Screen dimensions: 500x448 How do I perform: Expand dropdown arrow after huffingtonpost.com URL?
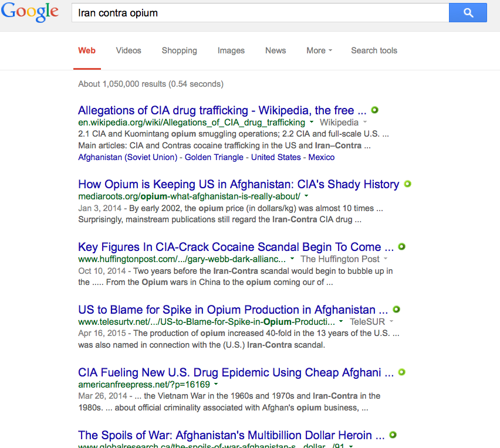click(x=292, y=259)
